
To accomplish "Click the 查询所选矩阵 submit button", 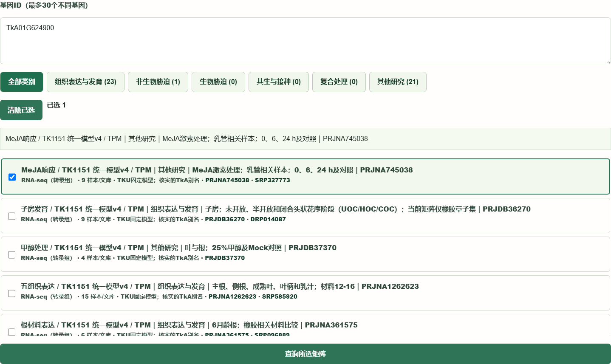I will (x=305, y=354).
